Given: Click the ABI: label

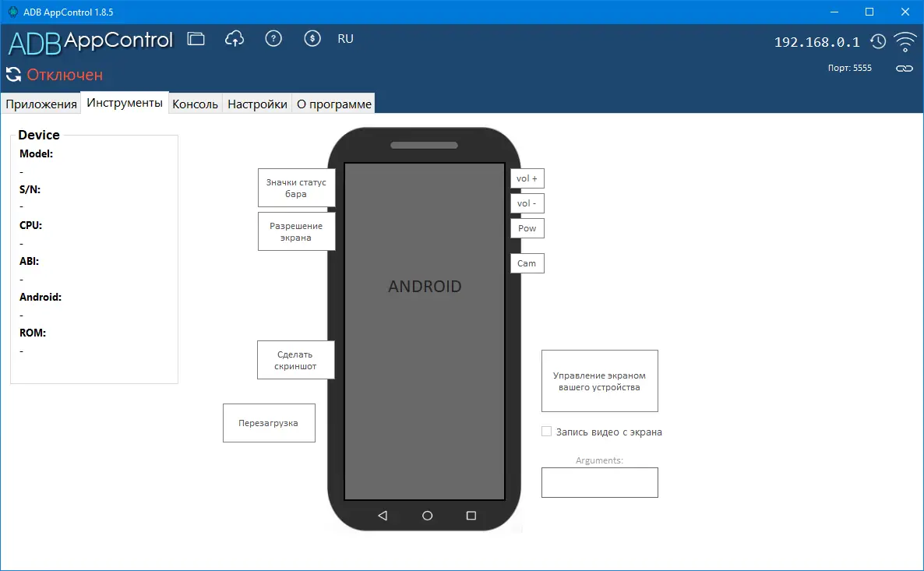Looking at the screenshot, I should click(29, 261).
